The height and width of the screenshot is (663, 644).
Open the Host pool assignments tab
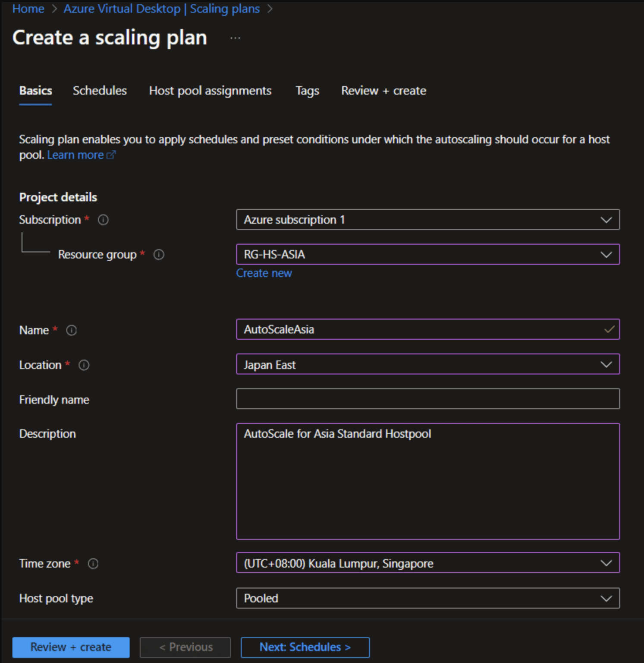[210, 91]
